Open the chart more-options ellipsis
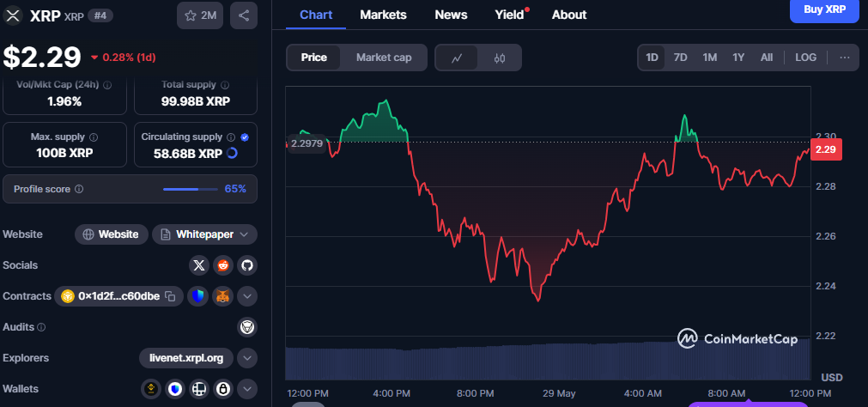Screen dimensions: 868x407 pyautogui.click(x=845, y=58)
